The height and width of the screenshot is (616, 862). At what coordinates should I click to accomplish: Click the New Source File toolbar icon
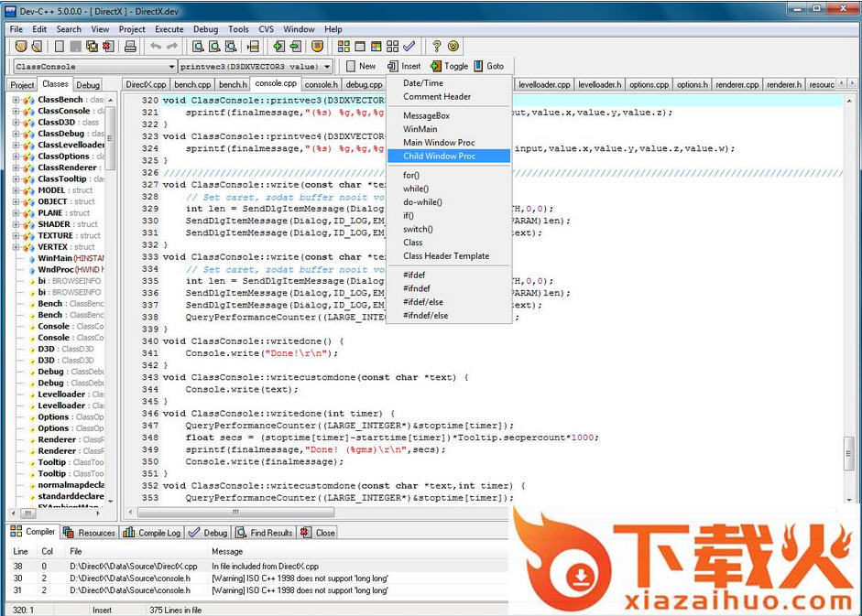point(59,47)
